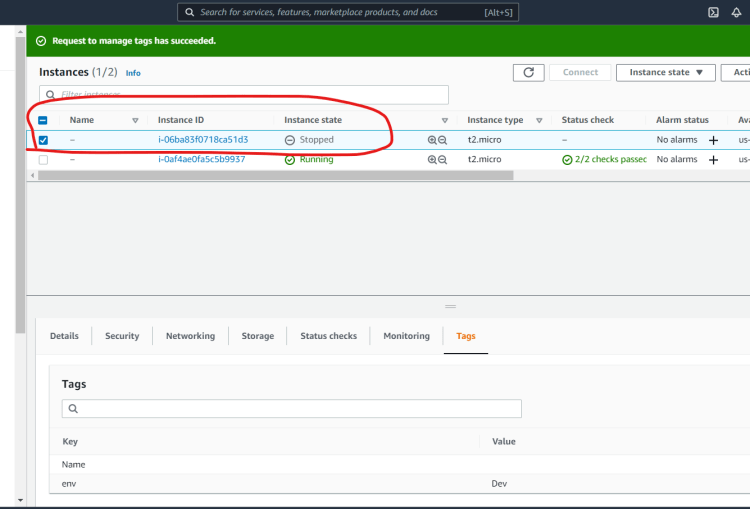Click the horizontal table scrollbar
This screenshot has height=509, width=750.
click(x=276, y=176)
